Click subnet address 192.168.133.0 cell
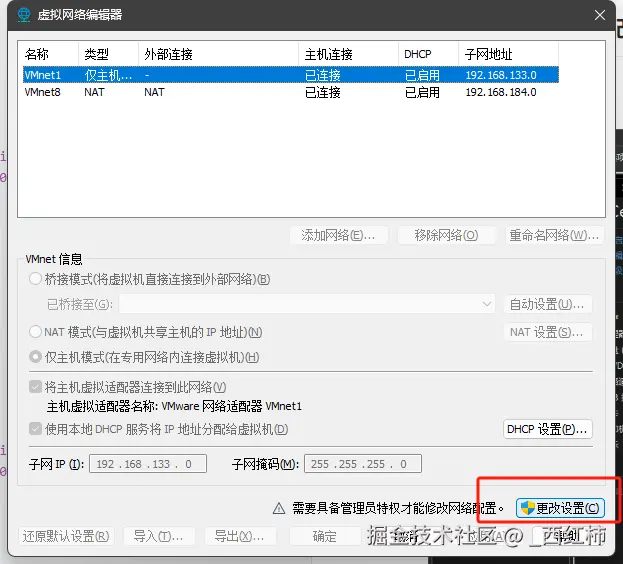Screen dimensions: 623x564 (x=501, y=75)
